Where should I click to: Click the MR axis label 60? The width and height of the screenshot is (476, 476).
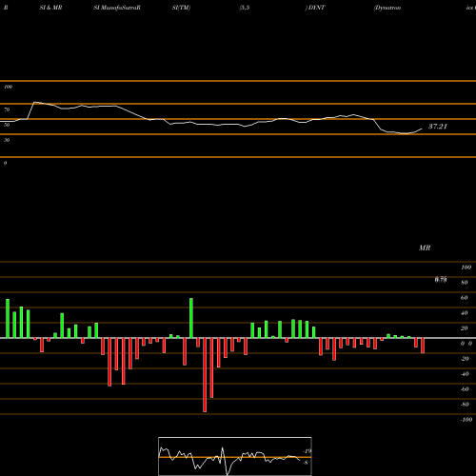[x=464, y=298]
